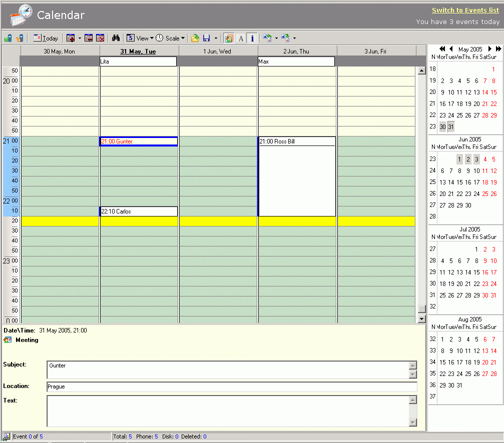Click Switch to Events list link
This screenshot has width=504, height=443.
[465, 10]
